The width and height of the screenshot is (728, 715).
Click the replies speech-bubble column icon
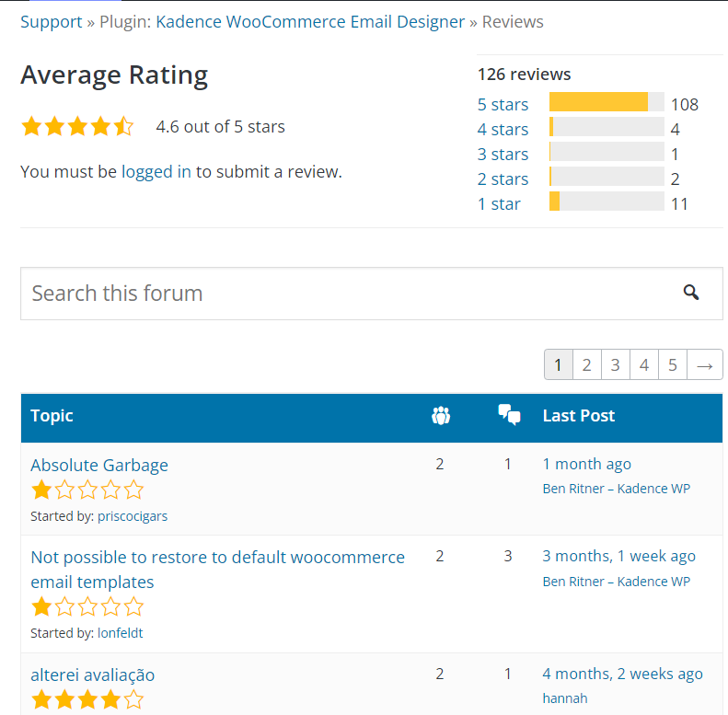509,415
